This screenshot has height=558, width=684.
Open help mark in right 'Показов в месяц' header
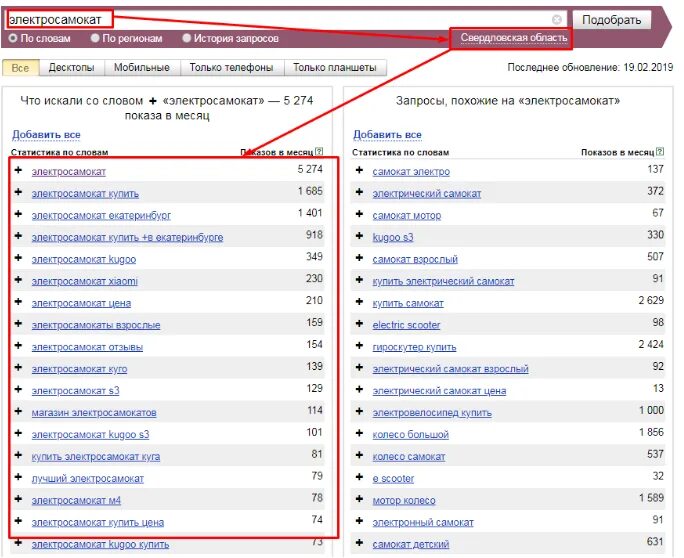pos(660,151)
